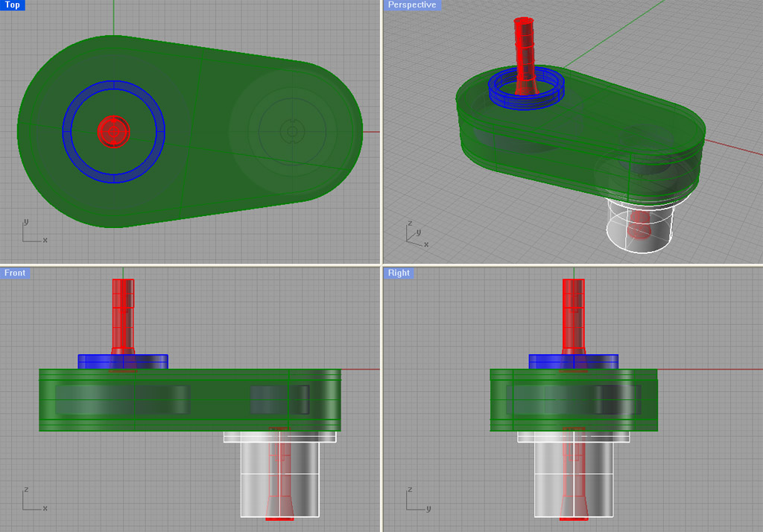Image resolution: width=763 pixels, height=532 pixels.
Task: Click the y-axis arrow of the Top viewport gizmo
Action: 26,222
